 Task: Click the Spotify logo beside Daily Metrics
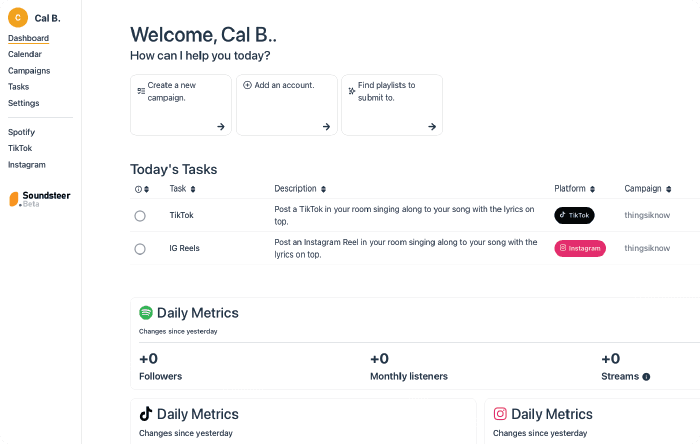click(146, 313)
